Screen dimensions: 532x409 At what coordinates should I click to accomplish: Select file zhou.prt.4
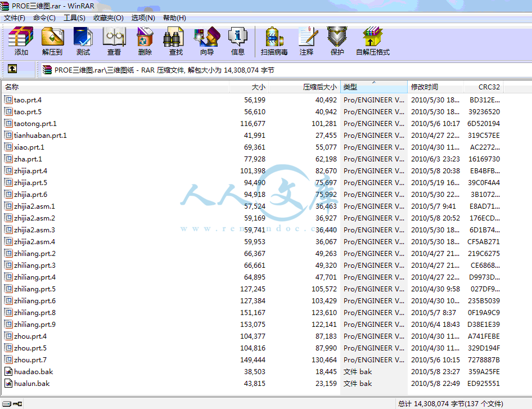(x=30, y=336)
